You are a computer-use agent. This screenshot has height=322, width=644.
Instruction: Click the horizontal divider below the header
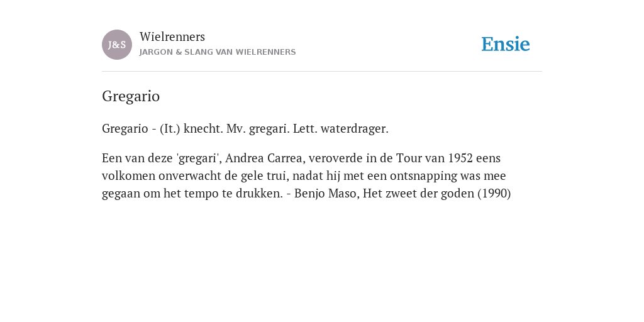pos(322,72)
